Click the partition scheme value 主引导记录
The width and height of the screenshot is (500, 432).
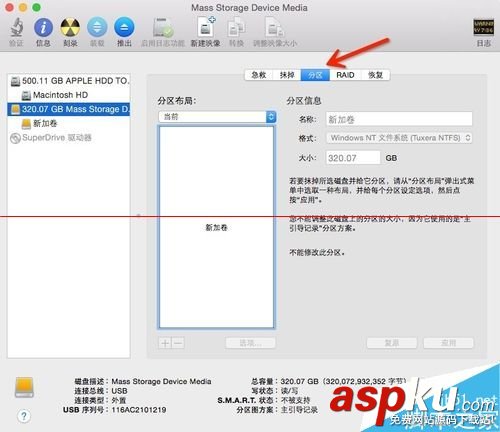(x=299, y=410)
